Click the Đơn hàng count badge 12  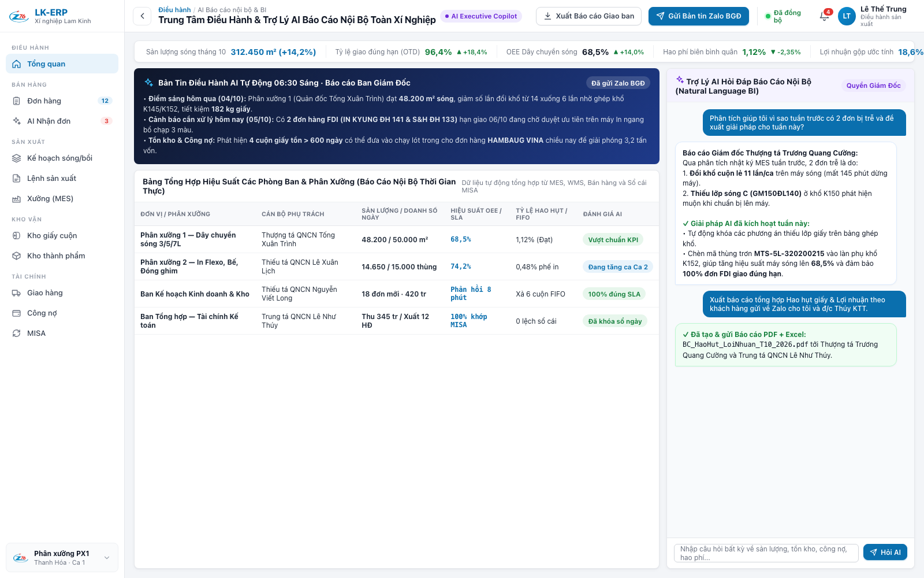click(x=105, y=101)
